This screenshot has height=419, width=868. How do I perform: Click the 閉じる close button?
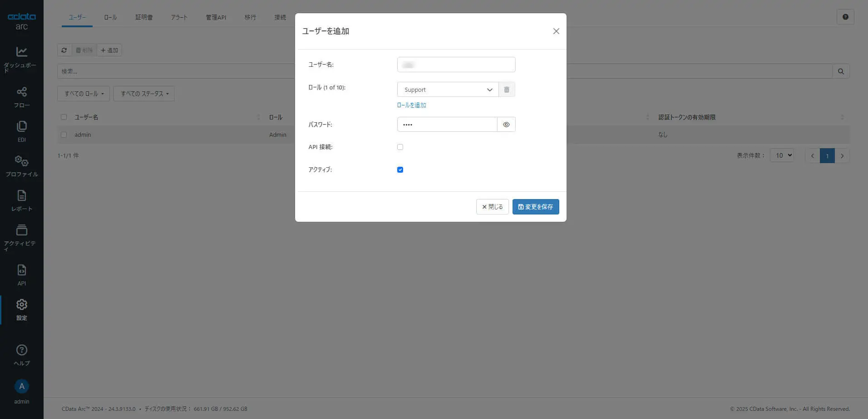coord(492,207)
